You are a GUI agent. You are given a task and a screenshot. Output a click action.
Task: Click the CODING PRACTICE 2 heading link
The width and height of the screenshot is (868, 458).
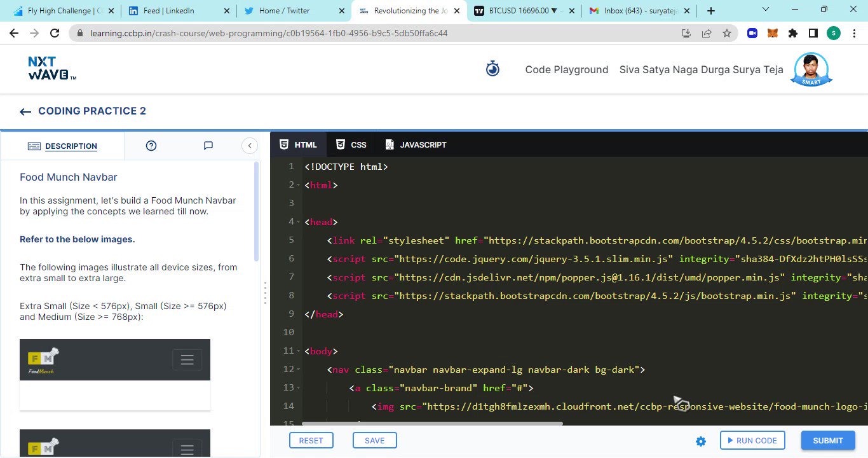pyautogui.click(x=92, y=111)
